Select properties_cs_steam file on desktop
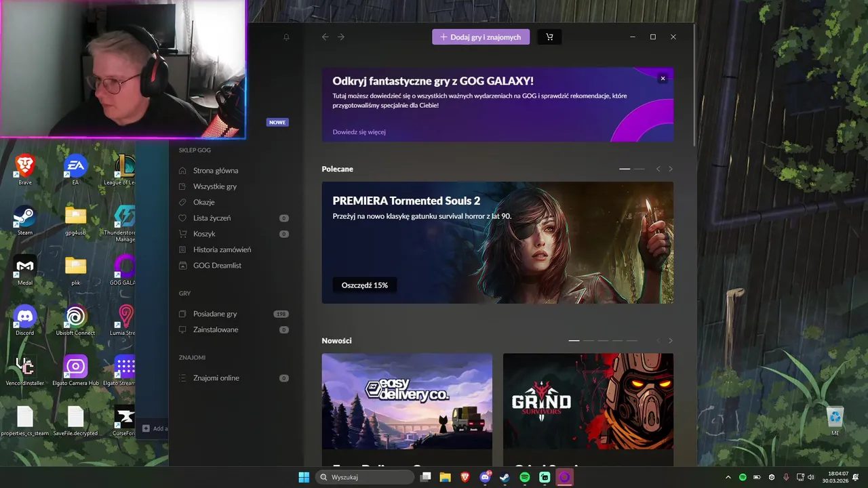Image resolution: width=868 pixels, height=488 pixels. (25, 420)
